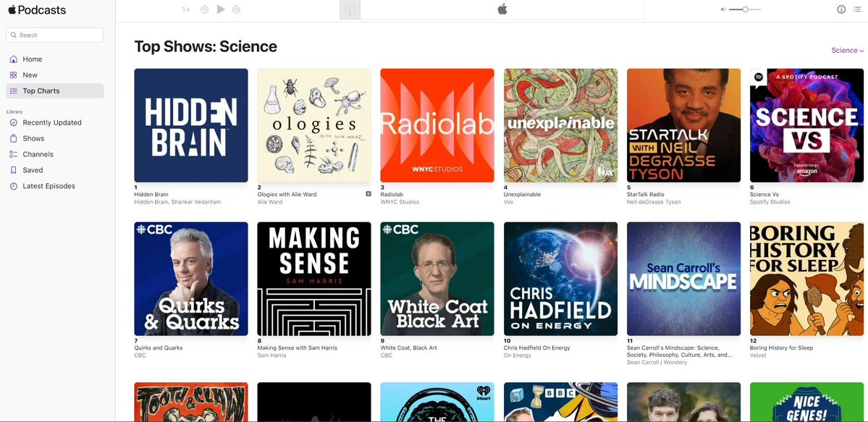Open the Chris Hadfield On Energy artwork
Viewport: 868px width, 422px height.
(560, 279)
